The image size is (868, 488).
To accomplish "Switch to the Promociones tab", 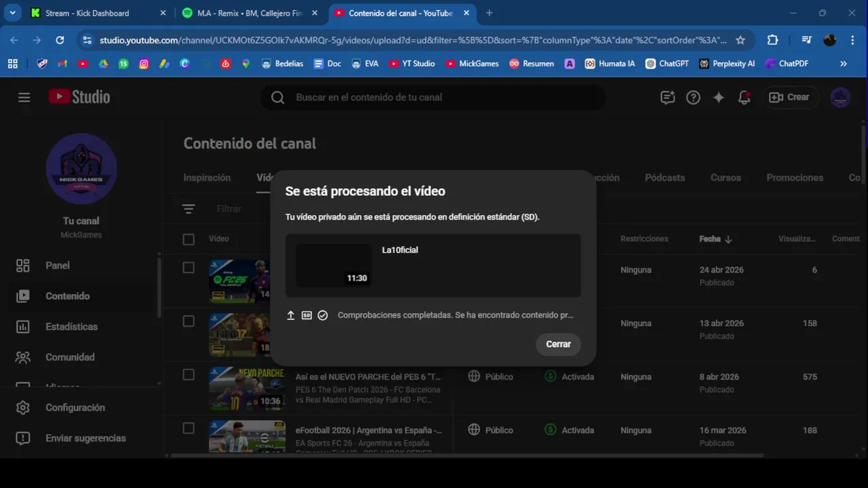I will click(x=795, y=178).
